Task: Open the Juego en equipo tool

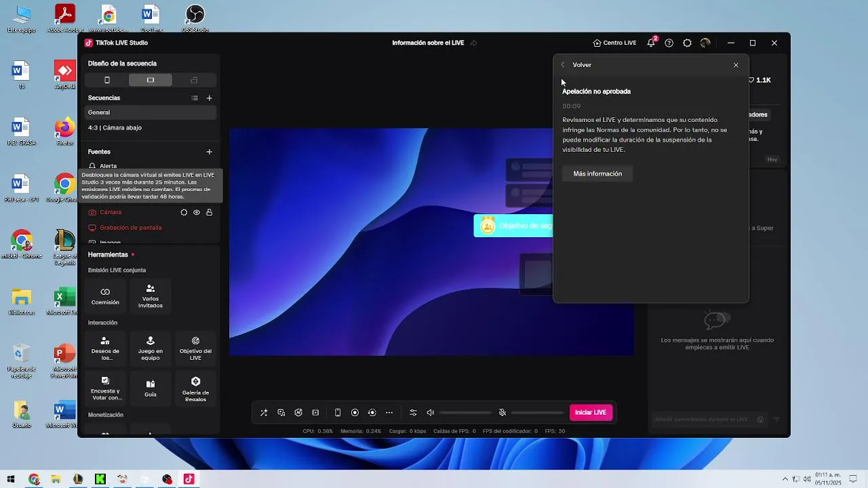Action: pos(151,349)
